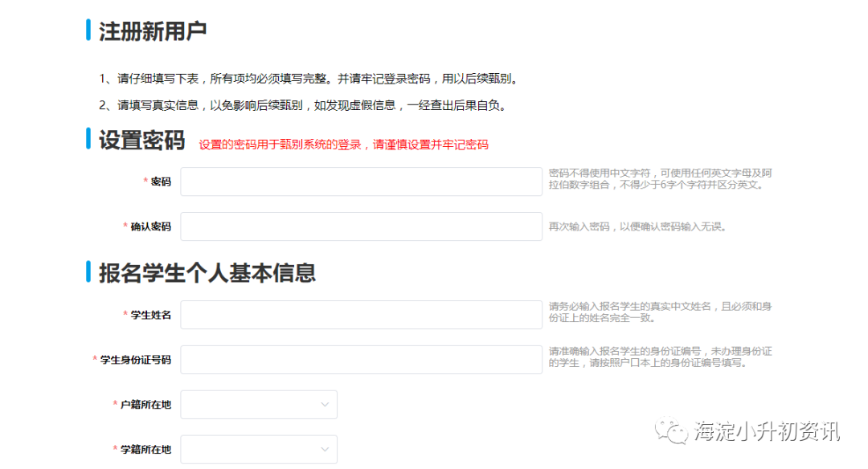Click the 设置密码 section heading
The height and width of the screenshot is (469, 868).
click(141, 140)
